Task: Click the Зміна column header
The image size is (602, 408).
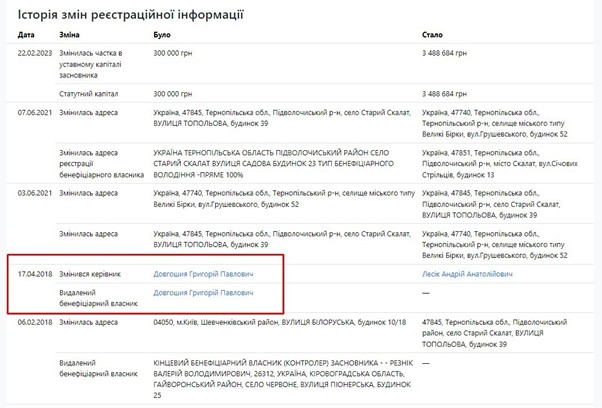Action: coord(72,35)
